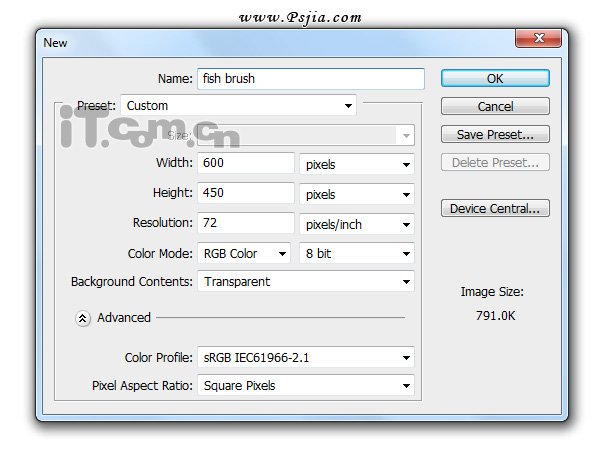The width and height of the screenshot is (600, 450).
Task: Click Save Preset button
Action: [x=495, y=134]
